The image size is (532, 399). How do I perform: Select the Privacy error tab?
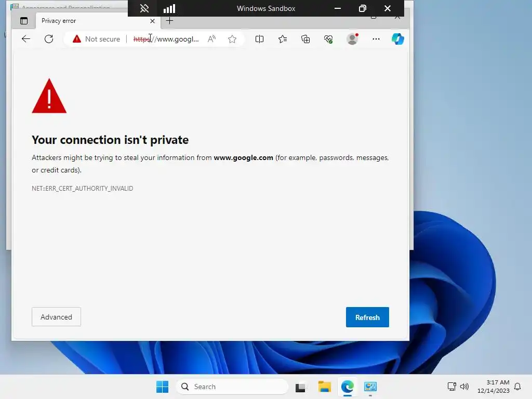pyautogui.click(x=91, y=21)
